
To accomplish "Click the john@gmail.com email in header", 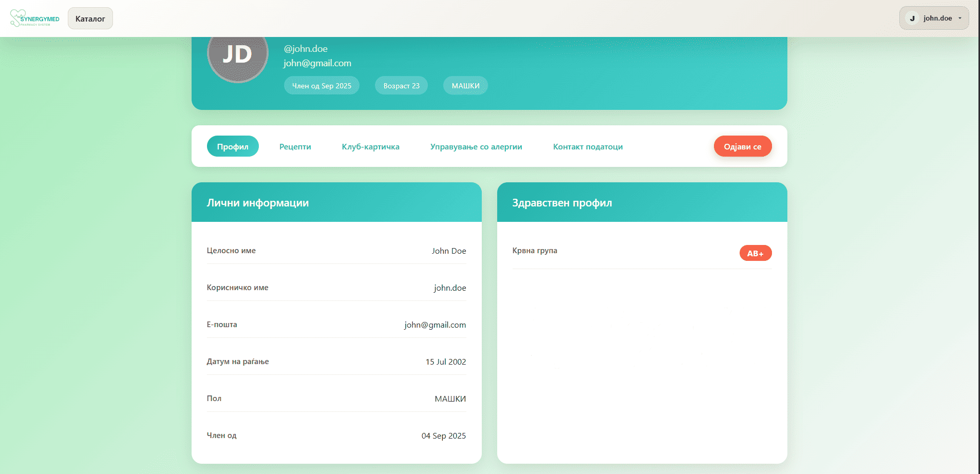I will (x=317, y=63).
